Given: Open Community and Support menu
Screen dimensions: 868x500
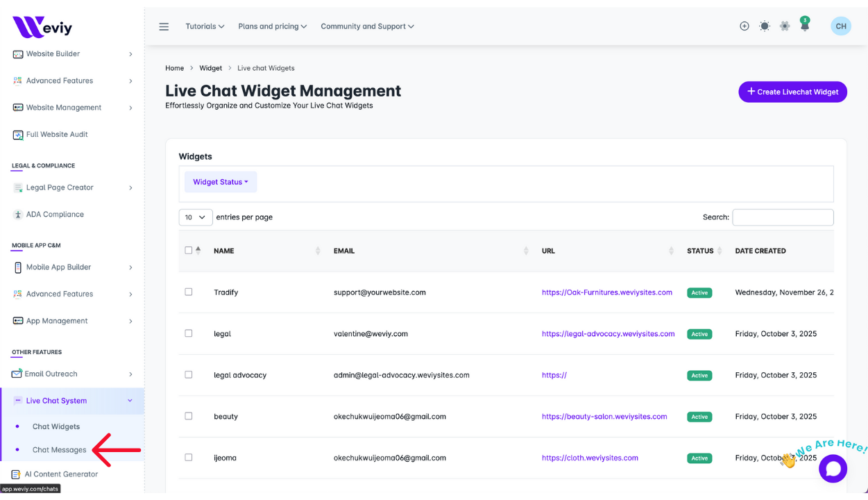Looking at the screenshot, I should pos(367,26).
